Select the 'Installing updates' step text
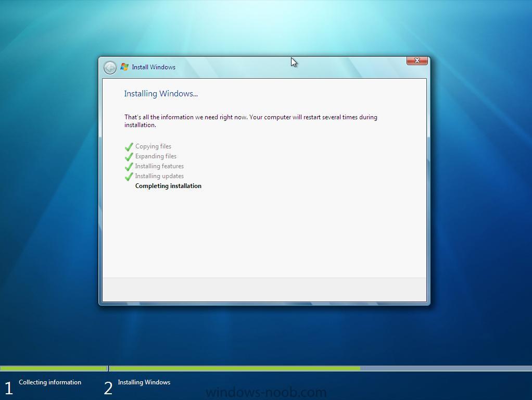Viewport: 532px width, 400px height. 159,176
